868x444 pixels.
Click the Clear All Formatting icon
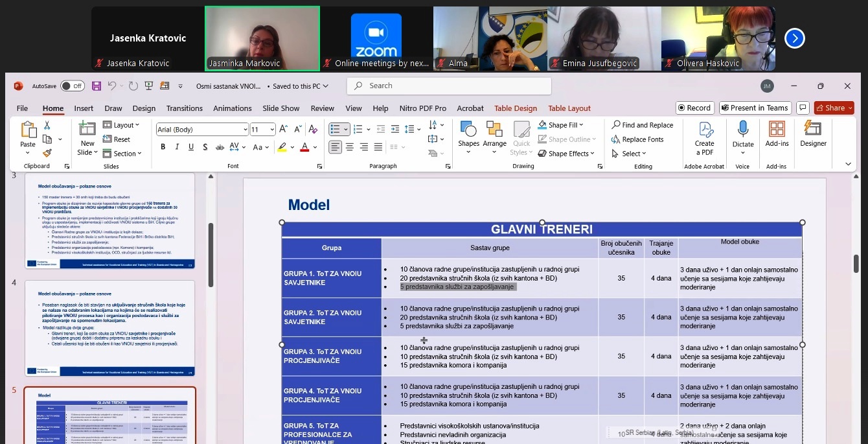click(313, 129)
